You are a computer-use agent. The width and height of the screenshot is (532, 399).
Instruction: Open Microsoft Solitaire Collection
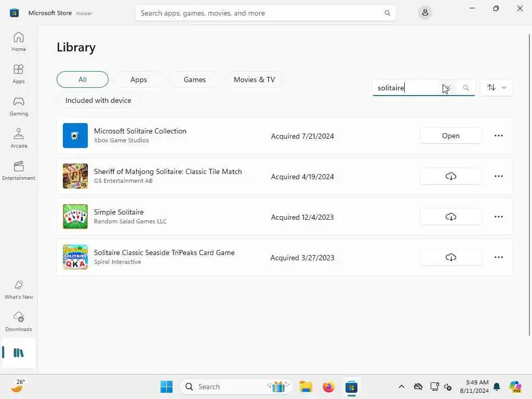[x=450, y=136]
